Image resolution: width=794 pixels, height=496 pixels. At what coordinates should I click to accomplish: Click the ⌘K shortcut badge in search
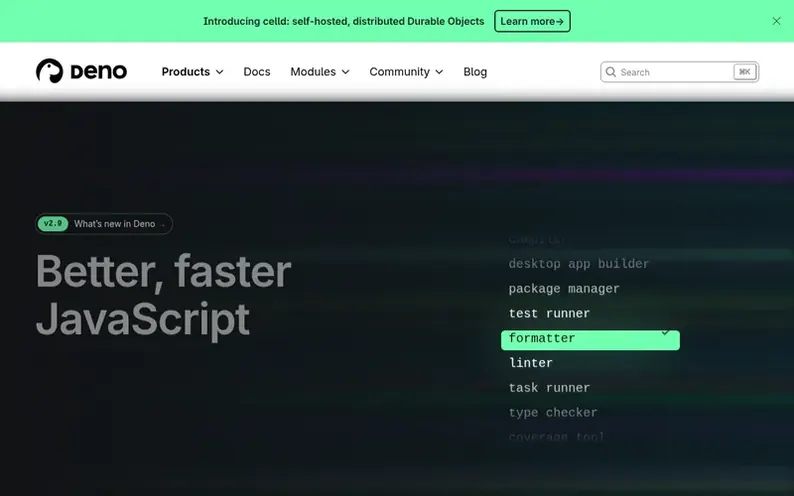pyautogui.click(x=745, y=72)
